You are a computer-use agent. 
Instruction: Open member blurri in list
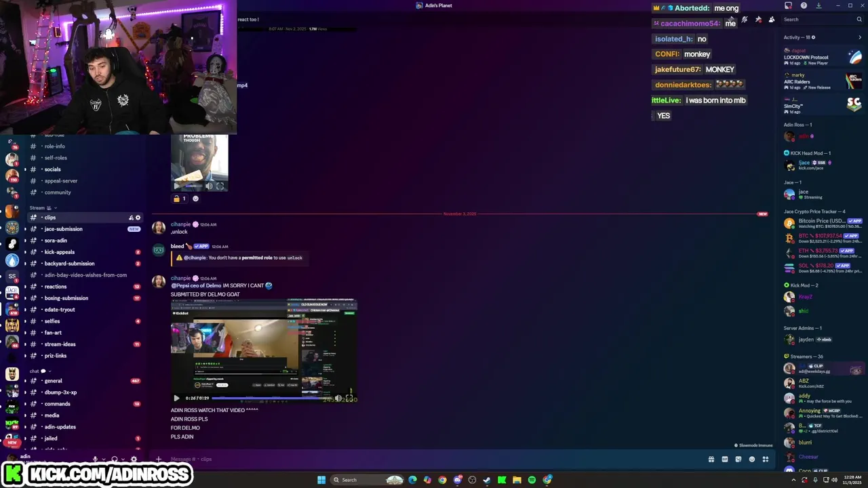pos(823,443)
